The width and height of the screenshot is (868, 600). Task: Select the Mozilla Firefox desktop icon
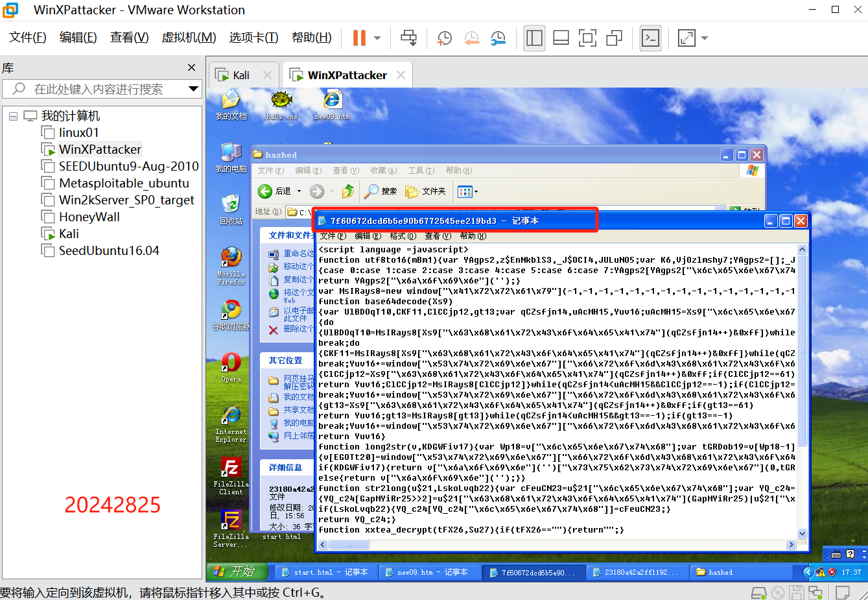(x=231, y=266)
